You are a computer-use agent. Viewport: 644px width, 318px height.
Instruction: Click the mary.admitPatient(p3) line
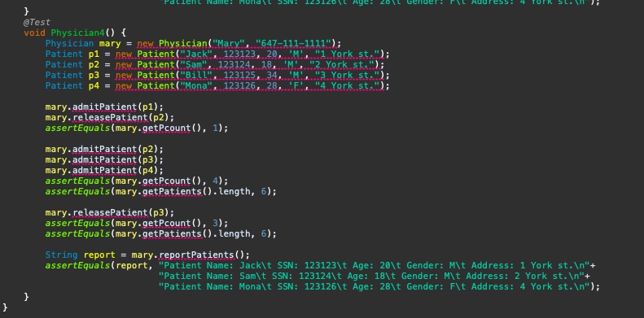104,160
